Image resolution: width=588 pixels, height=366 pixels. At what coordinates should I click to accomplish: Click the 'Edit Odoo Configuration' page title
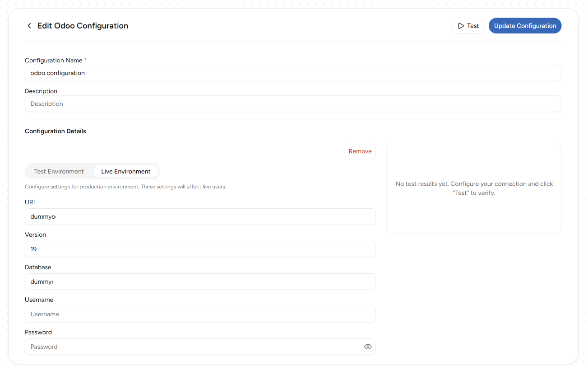[x=83, y=26]
